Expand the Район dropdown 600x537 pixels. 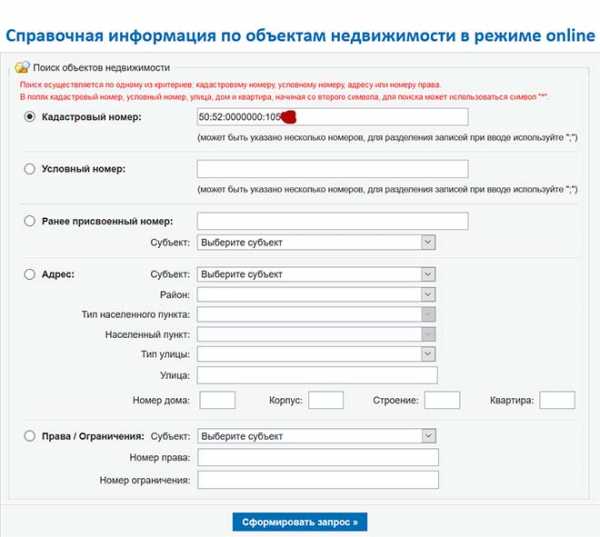click(x=316, y=295)
